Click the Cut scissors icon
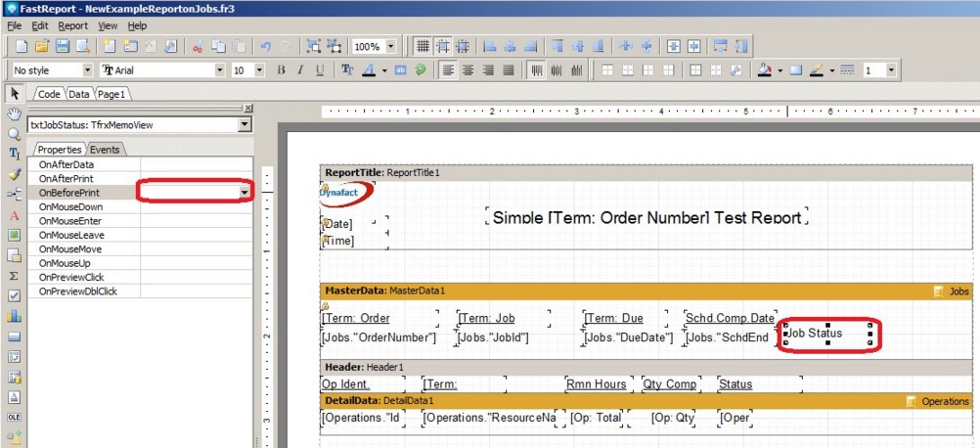 (197, 46)
